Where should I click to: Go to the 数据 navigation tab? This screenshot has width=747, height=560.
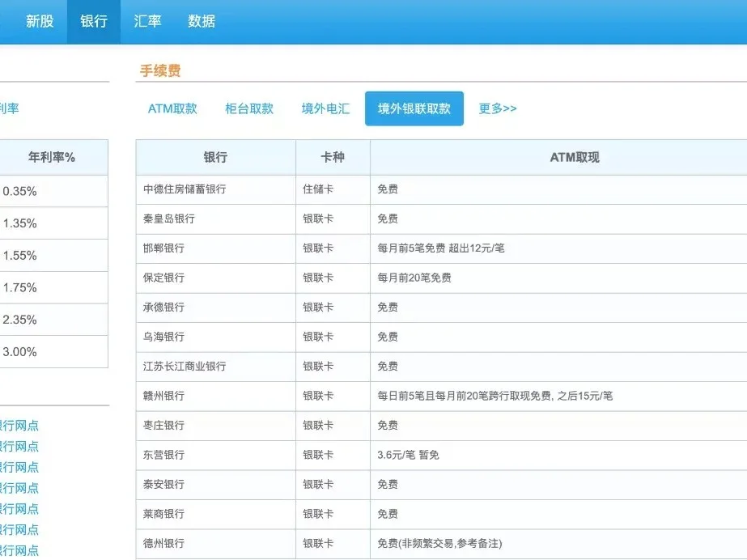point(201,21)
